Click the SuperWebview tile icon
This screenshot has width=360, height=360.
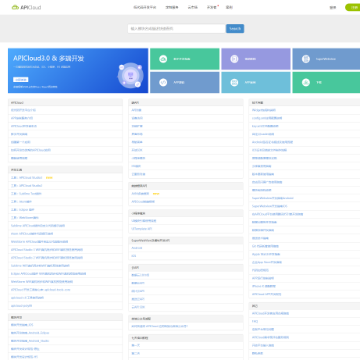click(306, 59)
